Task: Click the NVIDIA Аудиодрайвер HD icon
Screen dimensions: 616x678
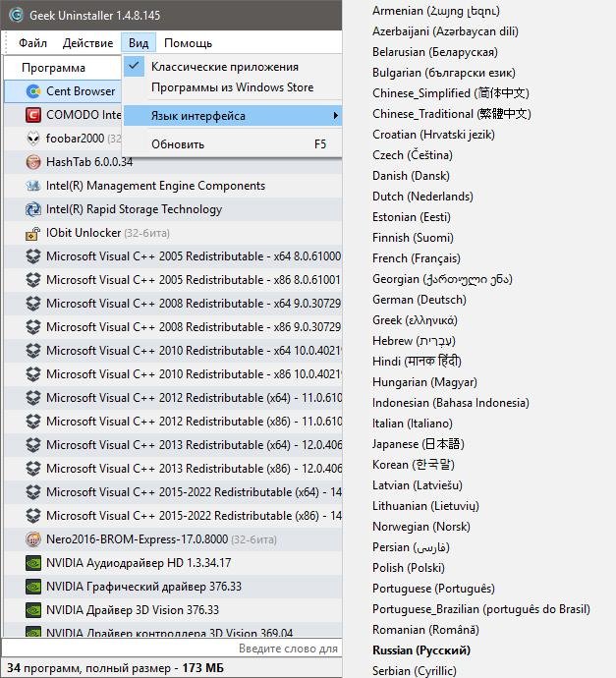Action: click(x=32, y=563)
